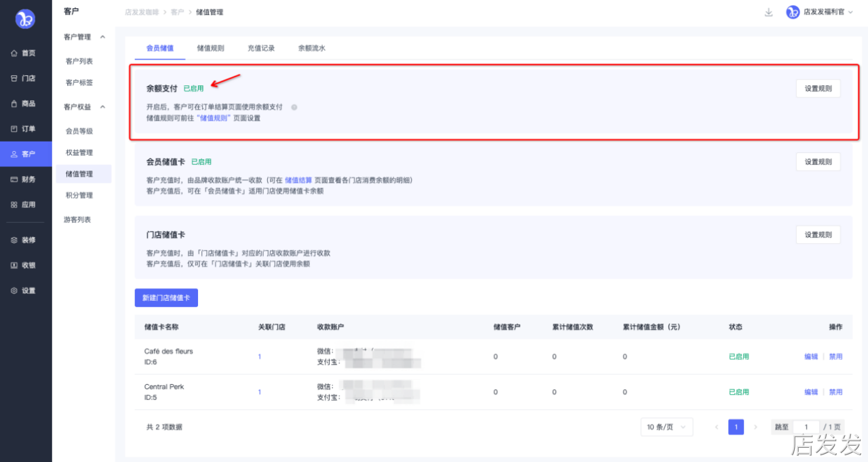
Task: Open 权益管理 in the submenu
Action: click(79, 152)
